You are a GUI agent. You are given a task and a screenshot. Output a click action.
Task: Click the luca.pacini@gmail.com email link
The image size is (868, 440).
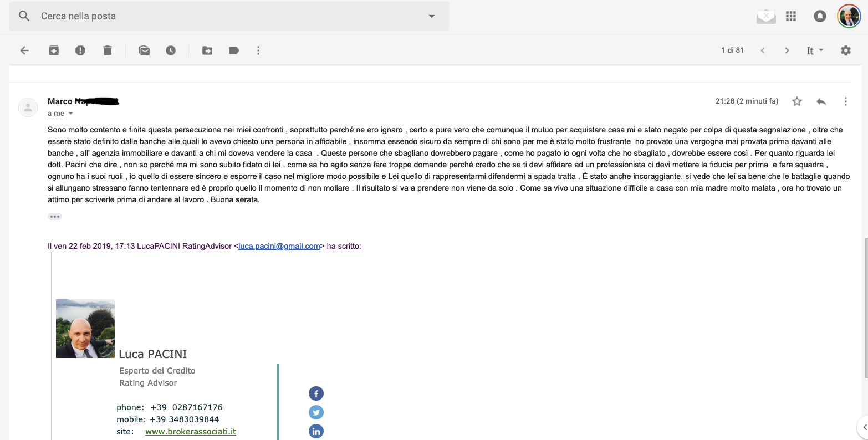coord(279,246)
